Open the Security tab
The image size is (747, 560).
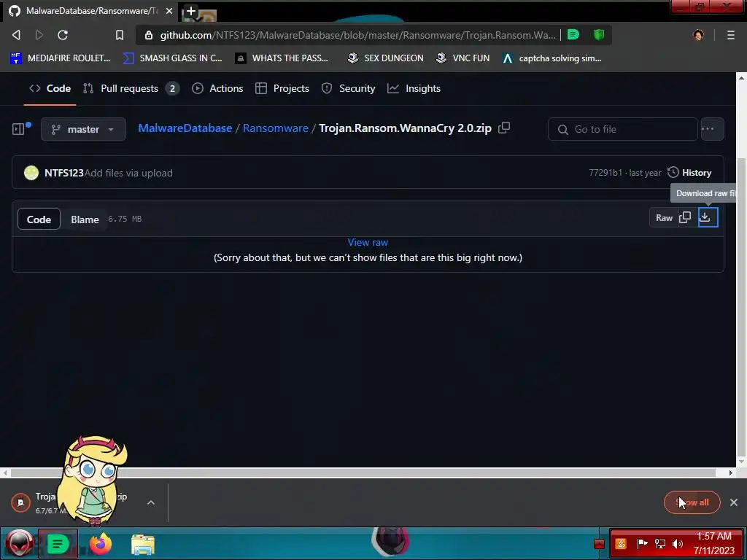349,88
